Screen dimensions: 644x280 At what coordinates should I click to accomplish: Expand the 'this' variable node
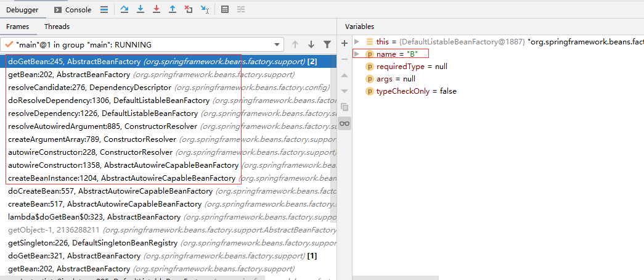tap(357, 41)
